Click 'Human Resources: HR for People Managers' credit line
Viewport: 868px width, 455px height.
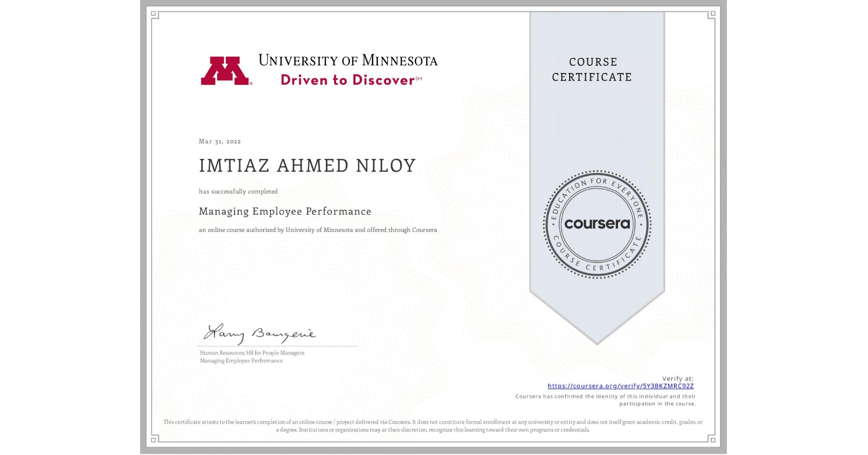click(x=251, y=353)
